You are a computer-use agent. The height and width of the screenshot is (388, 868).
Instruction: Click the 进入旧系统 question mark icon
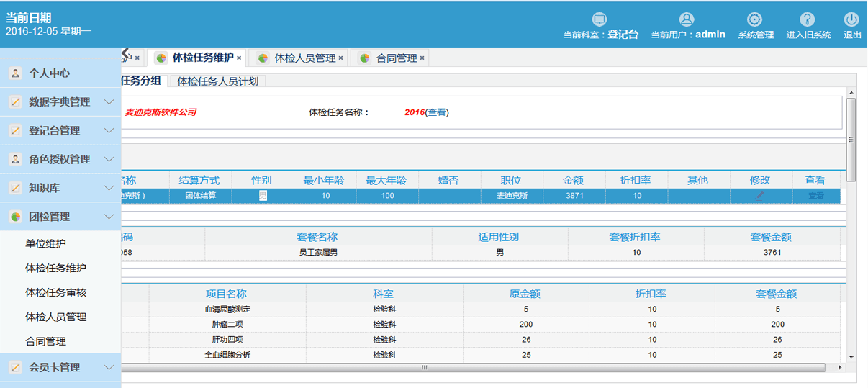click(x=808, y=19)
